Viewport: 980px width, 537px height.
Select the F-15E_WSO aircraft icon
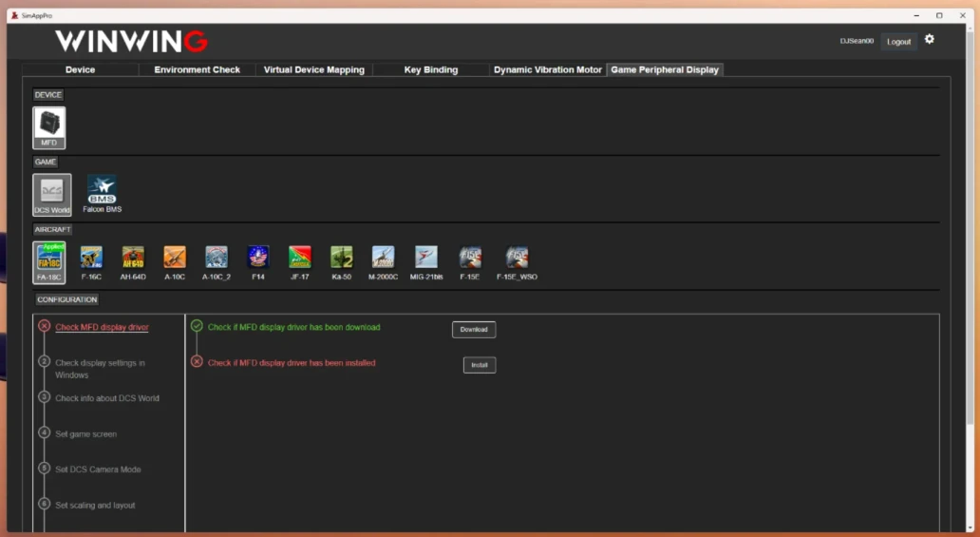517,262
